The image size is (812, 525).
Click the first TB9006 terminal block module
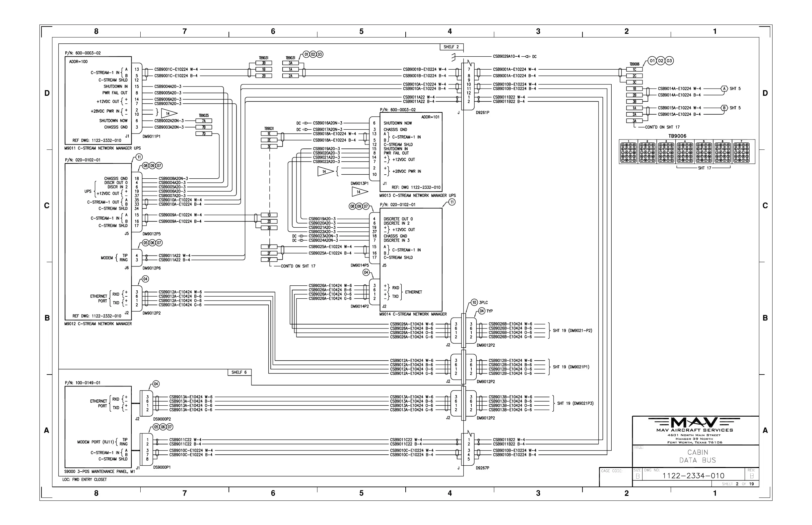629,152
